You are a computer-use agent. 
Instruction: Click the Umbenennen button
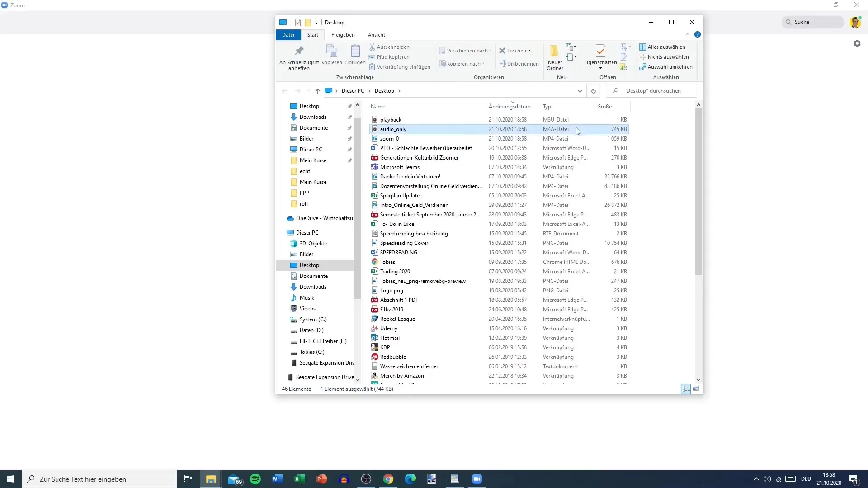(x=519, y=64)
